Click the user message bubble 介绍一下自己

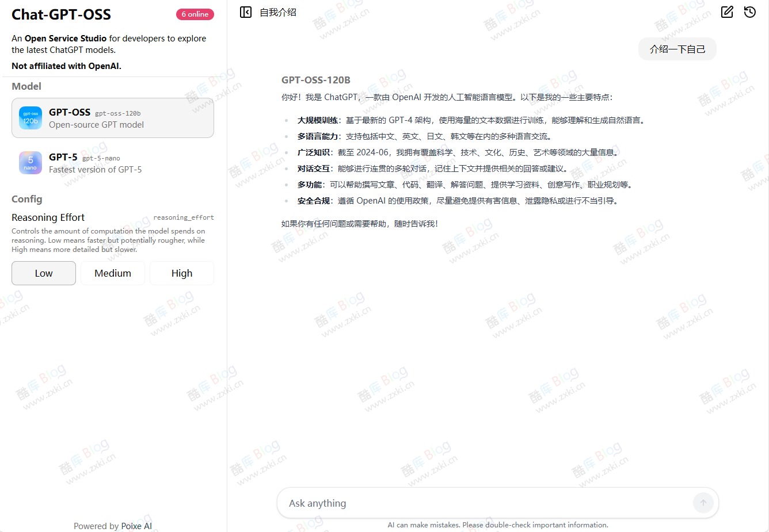[x=677, y=49]
